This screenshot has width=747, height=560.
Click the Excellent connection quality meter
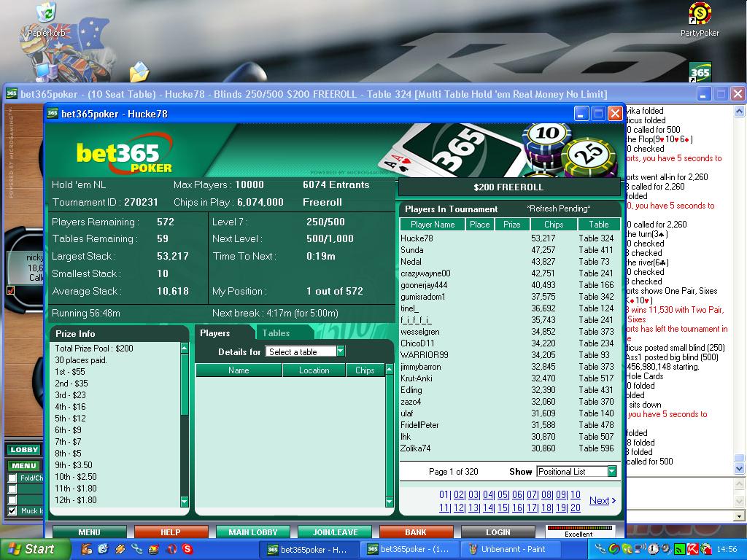579,531
